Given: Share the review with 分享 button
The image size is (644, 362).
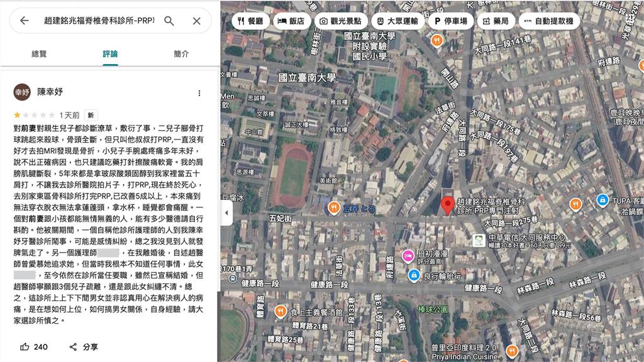Looking at the screenshot, I should (84, 347).
